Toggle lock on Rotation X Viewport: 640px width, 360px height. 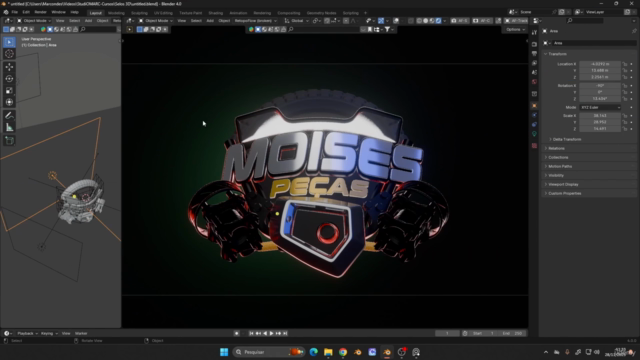click(x=625, y=86)
